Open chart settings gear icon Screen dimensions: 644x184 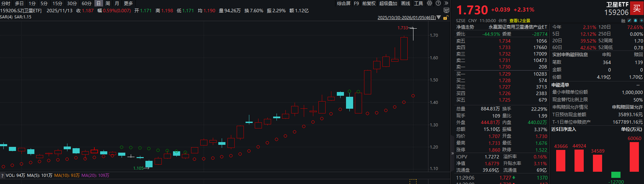tap(429, 3)
